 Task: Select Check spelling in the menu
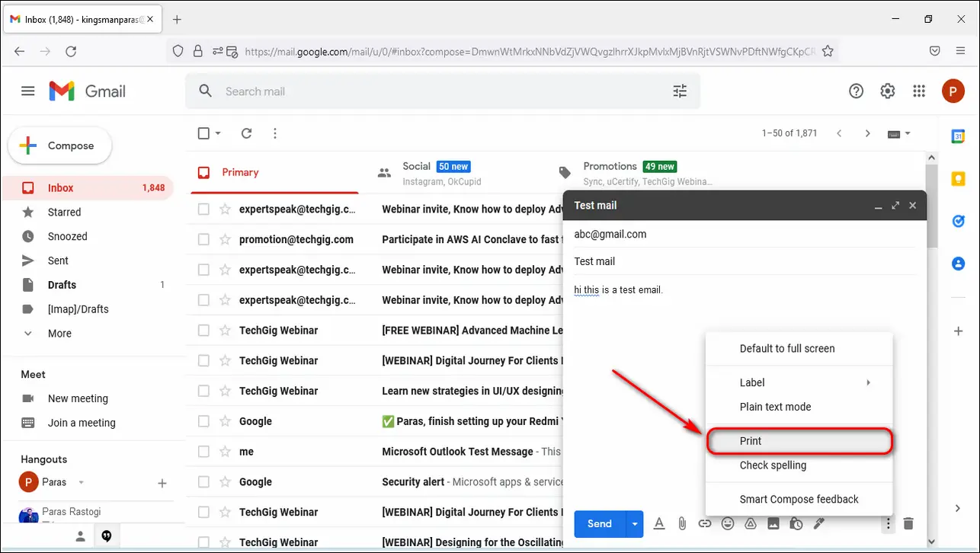(799, 465)
